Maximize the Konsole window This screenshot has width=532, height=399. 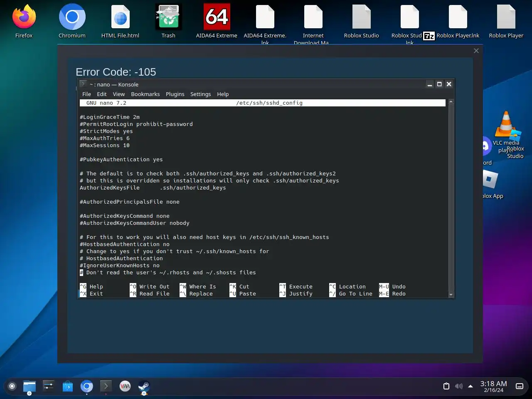439,84
